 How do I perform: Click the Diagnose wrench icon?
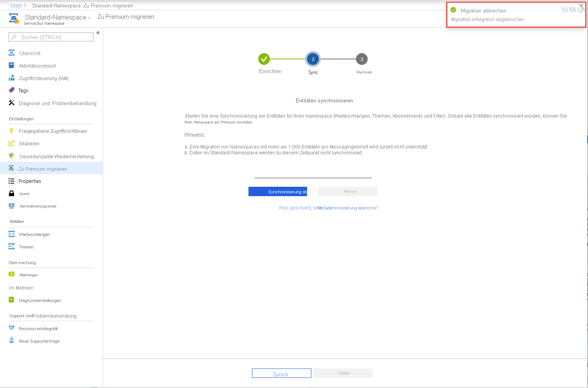tap(12, 103)
